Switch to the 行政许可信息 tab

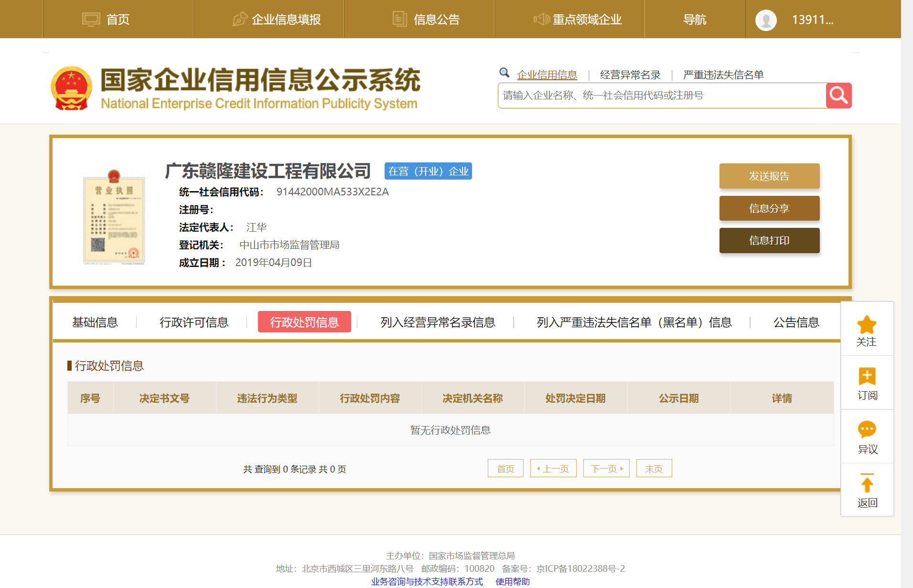[194, 322]
